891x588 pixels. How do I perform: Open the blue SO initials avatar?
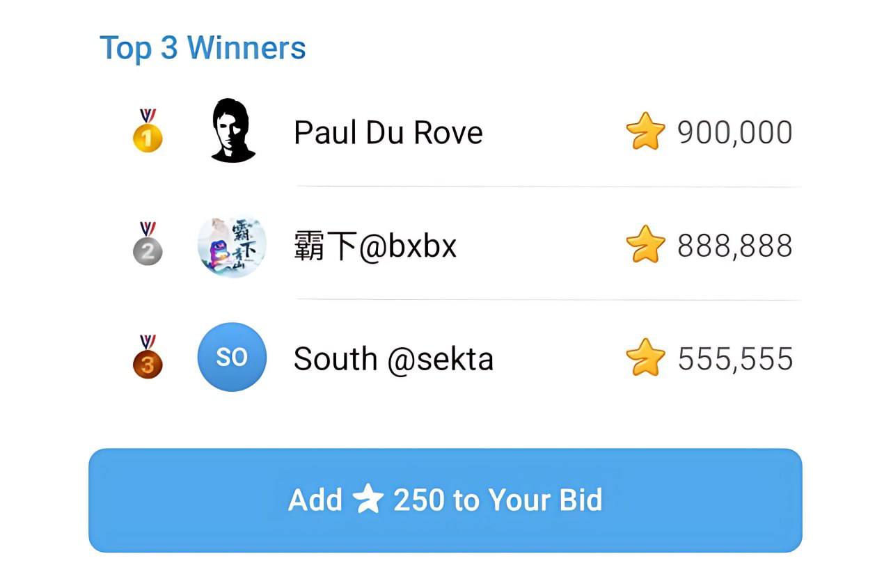pyautogui.click(x=232, y=357)
